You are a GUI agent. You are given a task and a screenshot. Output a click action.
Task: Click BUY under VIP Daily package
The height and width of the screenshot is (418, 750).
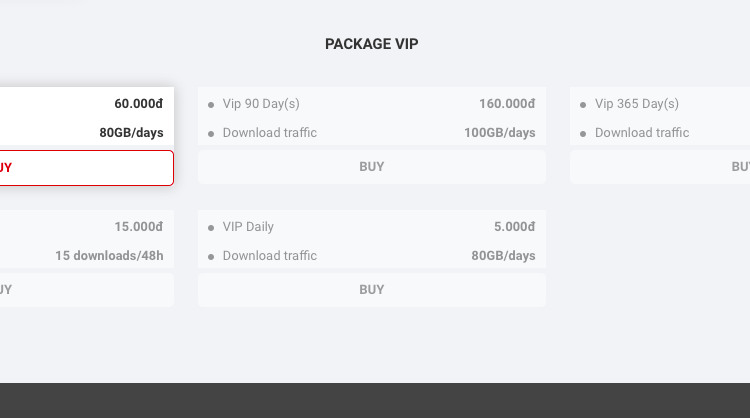[x=372, y=290]
